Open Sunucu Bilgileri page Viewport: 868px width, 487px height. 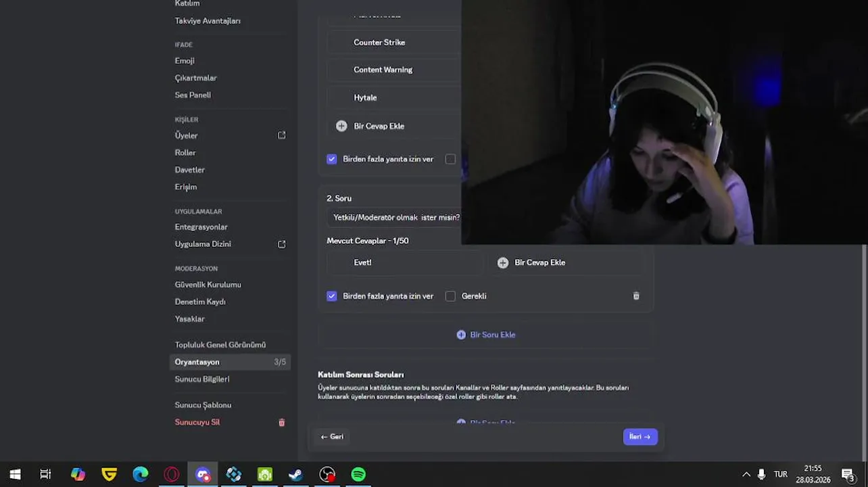point(202,379)
